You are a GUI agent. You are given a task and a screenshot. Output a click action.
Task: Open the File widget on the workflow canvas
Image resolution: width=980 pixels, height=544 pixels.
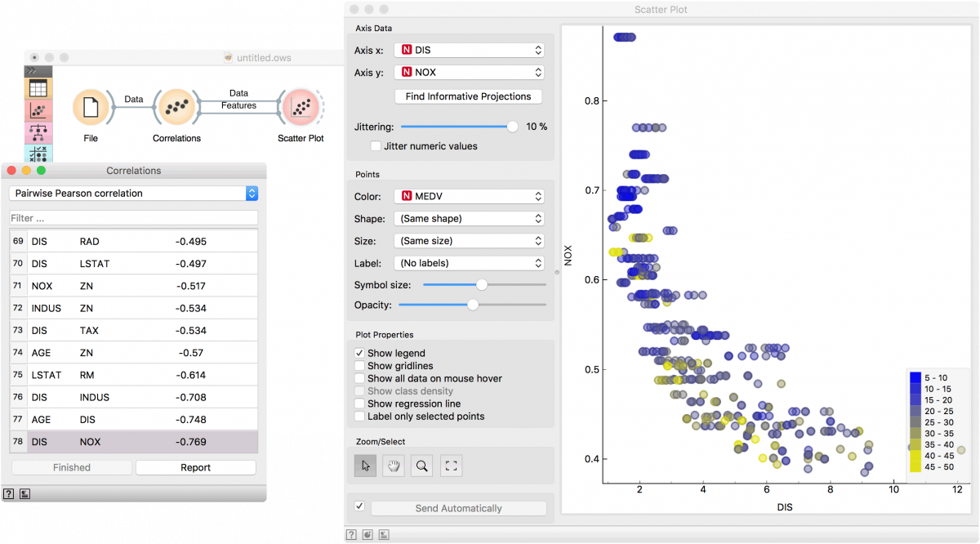pyautogui.click(x=91, y=107)
